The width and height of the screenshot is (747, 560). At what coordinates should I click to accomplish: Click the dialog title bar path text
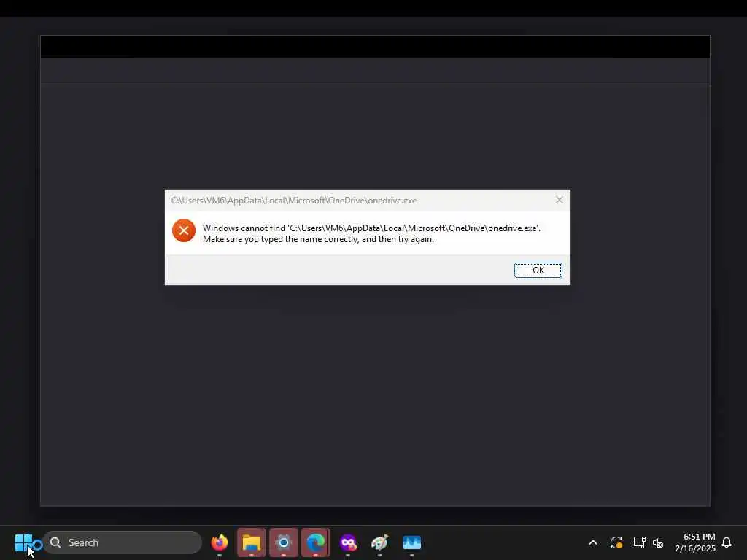(294, 201)
